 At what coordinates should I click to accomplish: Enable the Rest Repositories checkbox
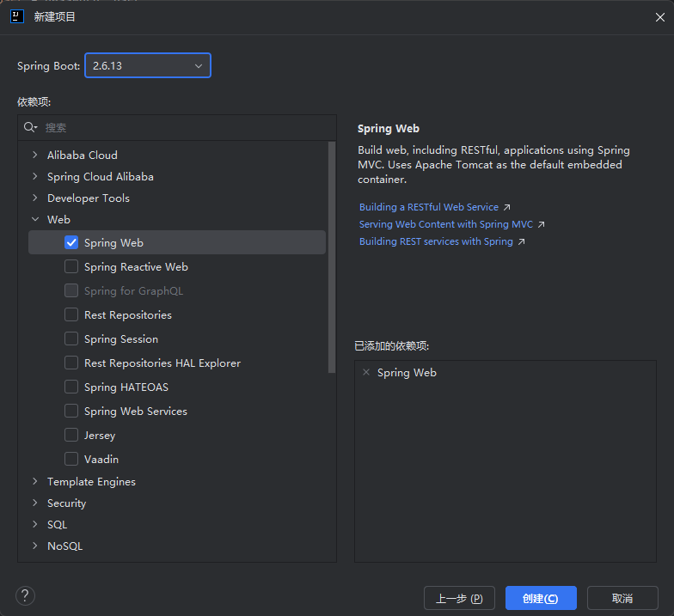coord(71,314)
